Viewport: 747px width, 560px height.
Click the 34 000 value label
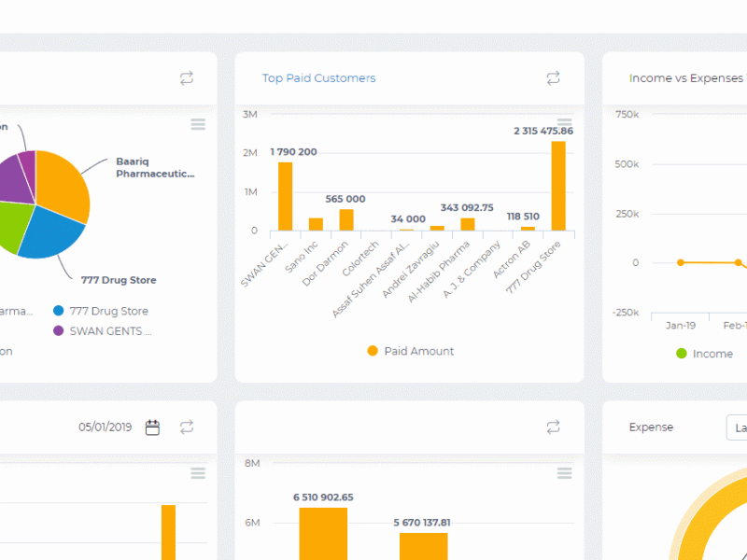click(x=408, y=219)
